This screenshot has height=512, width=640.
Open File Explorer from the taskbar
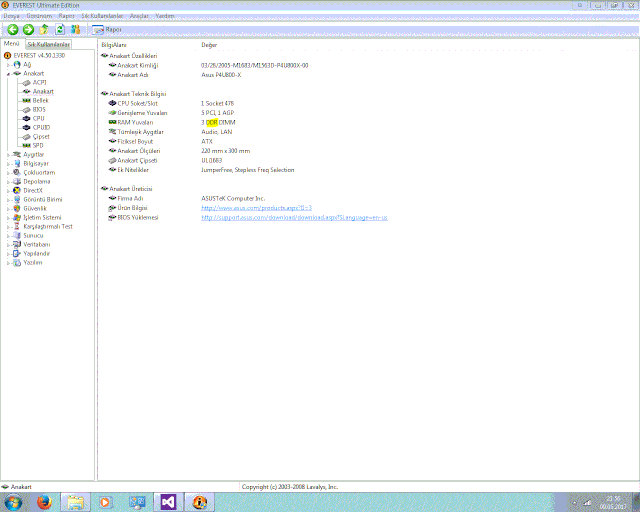click(75, 502)
